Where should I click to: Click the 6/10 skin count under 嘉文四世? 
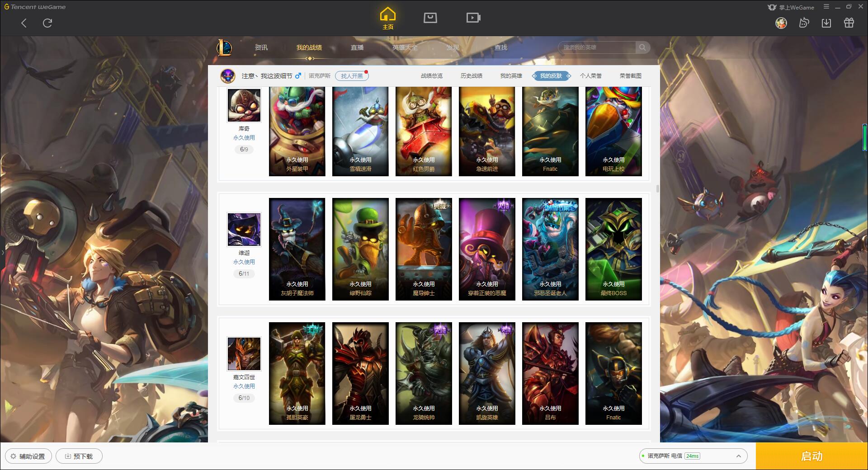[x=244, y=398]
